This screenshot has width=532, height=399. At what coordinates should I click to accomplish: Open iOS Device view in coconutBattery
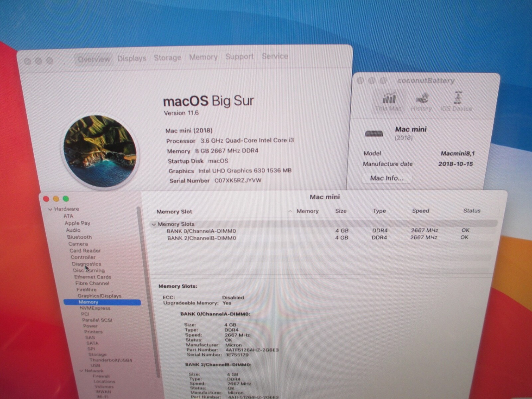pyautogui.click(x=457, y=101)
